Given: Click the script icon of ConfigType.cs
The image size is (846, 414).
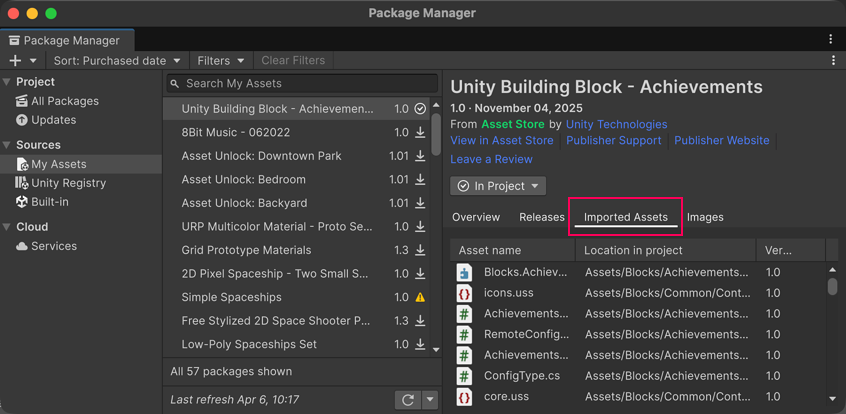Looking at the screenshot, I should pyautogui.click(x=464, y=376).
